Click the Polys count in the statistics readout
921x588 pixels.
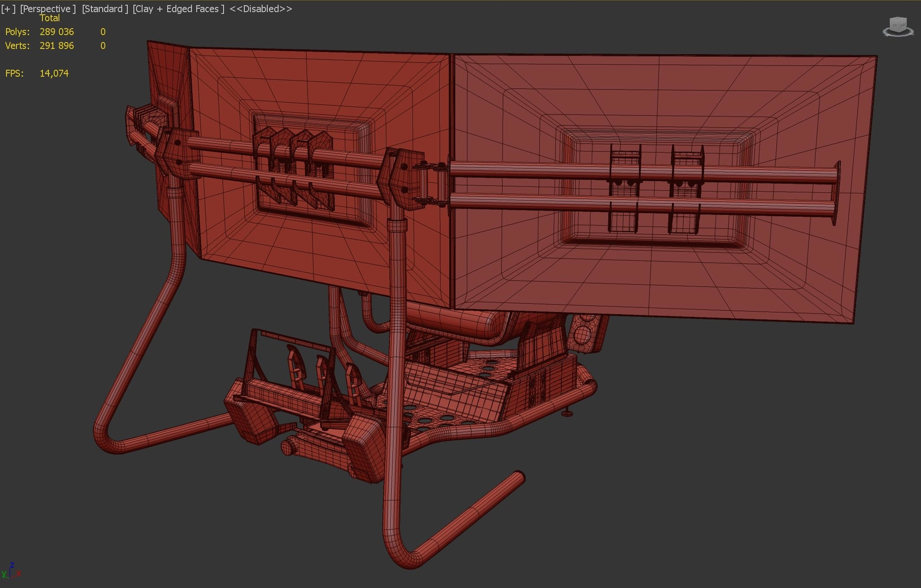(x=56, y=32)
